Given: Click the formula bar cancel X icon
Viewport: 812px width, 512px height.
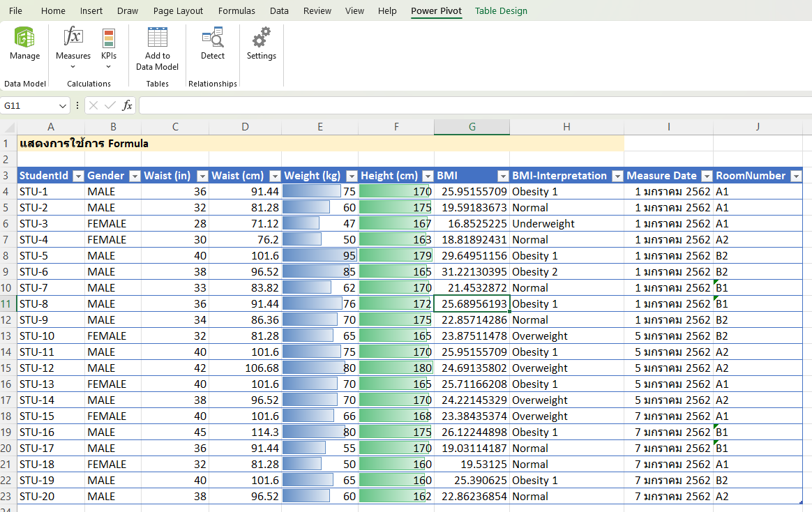Looking at the screenshot, I should (93, 105).
